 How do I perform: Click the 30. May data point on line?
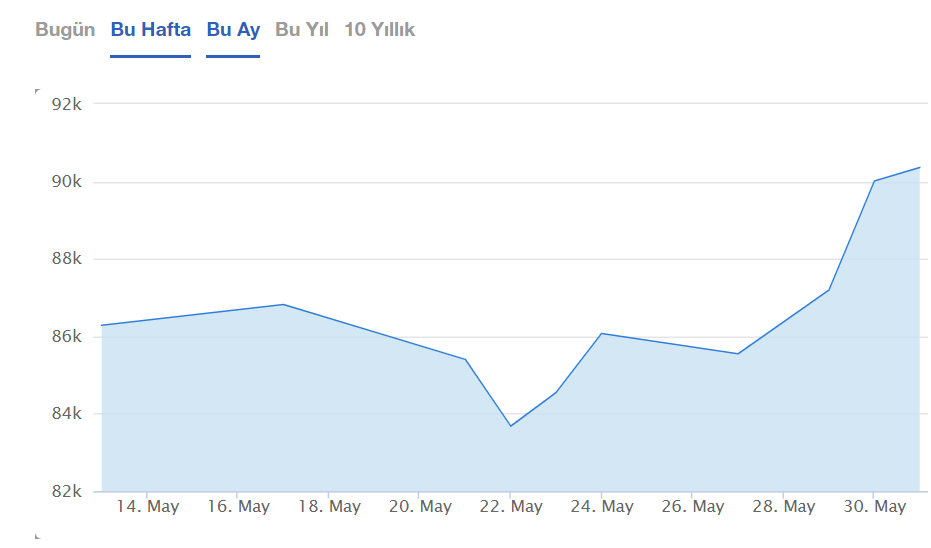(874, 181)
